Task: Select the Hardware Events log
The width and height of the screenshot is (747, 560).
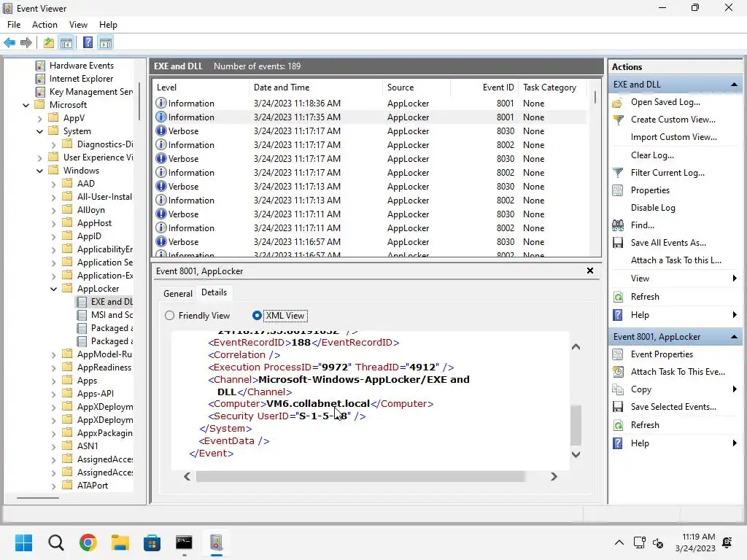Action: click(x=75, y=66)
